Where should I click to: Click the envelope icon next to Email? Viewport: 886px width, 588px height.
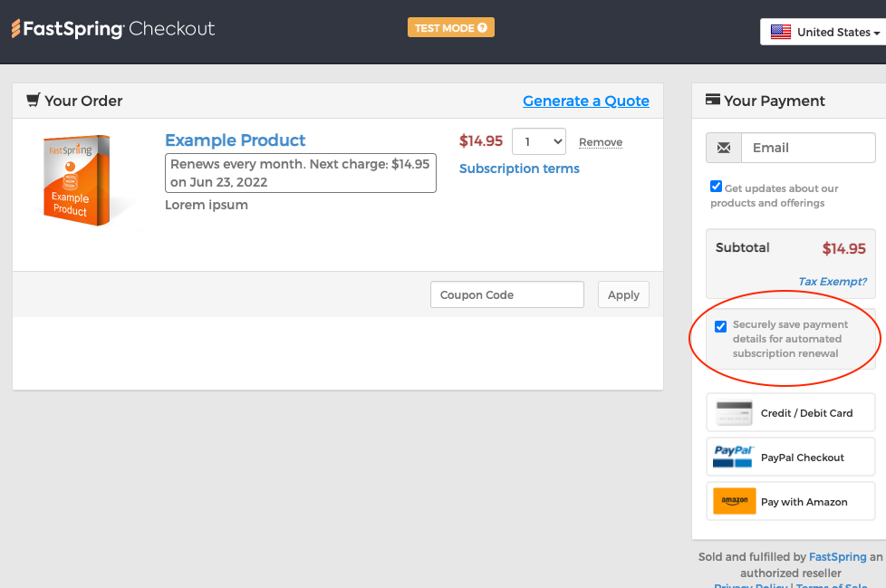[724, 148]
